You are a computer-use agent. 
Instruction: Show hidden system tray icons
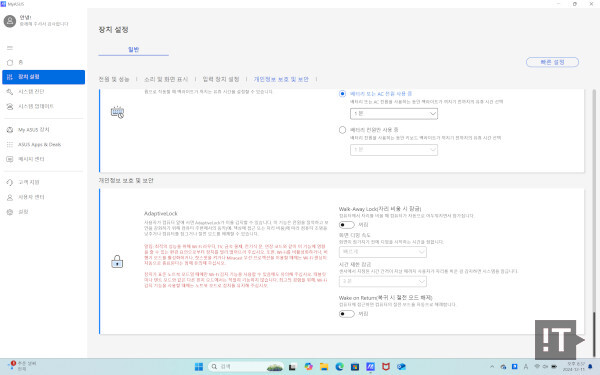492,367
